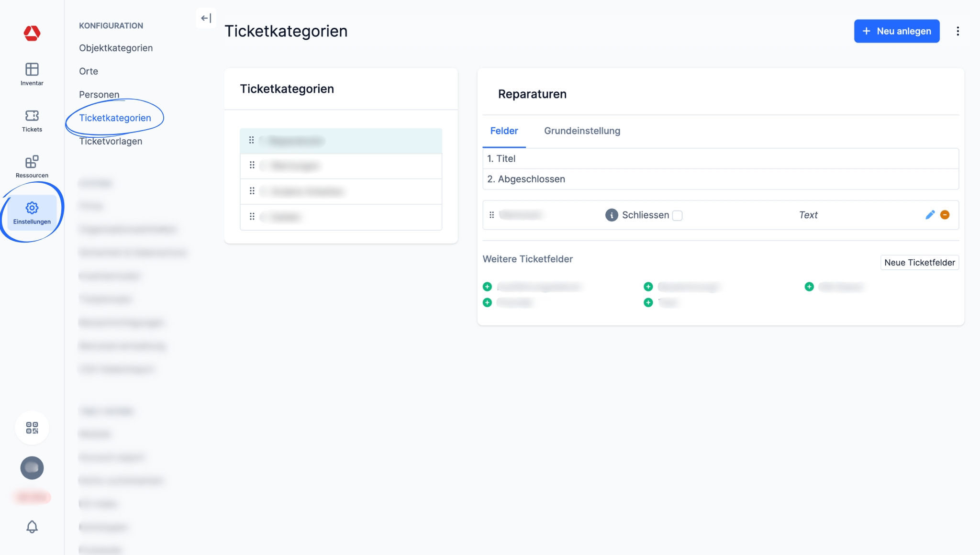Open Objektkategorien in configuration menu
The image size is (980, 555).
point(116,48)
